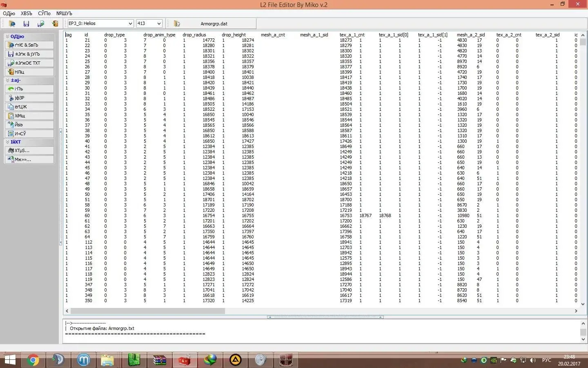Click the table's vertical scrollbar down arrow
Screen dimensions: 588x368
583,304
